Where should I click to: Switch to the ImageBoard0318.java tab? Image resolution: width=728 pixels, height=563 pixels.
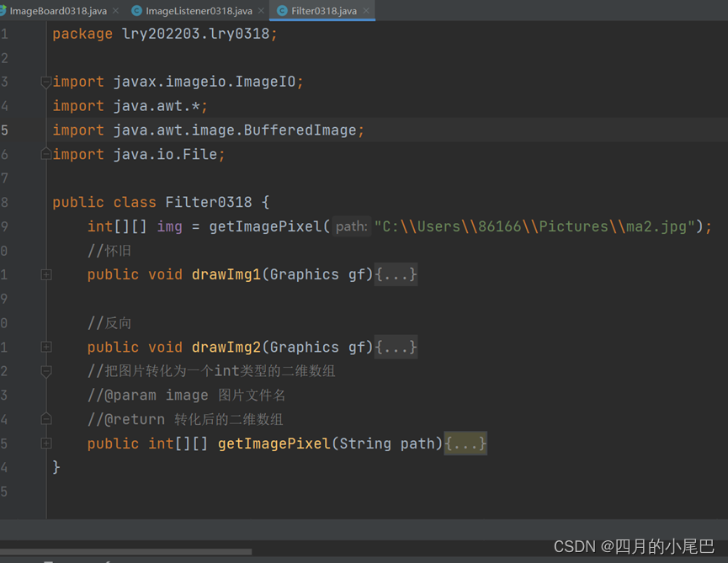(x=57, y=11)
